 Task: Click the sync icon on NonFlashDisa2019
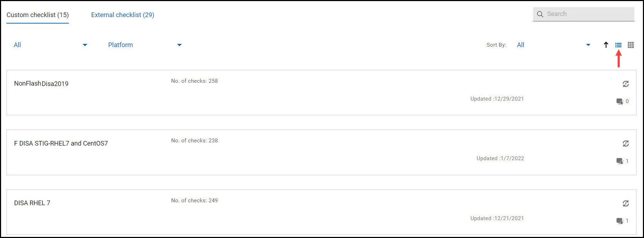[x=626, y=83]
